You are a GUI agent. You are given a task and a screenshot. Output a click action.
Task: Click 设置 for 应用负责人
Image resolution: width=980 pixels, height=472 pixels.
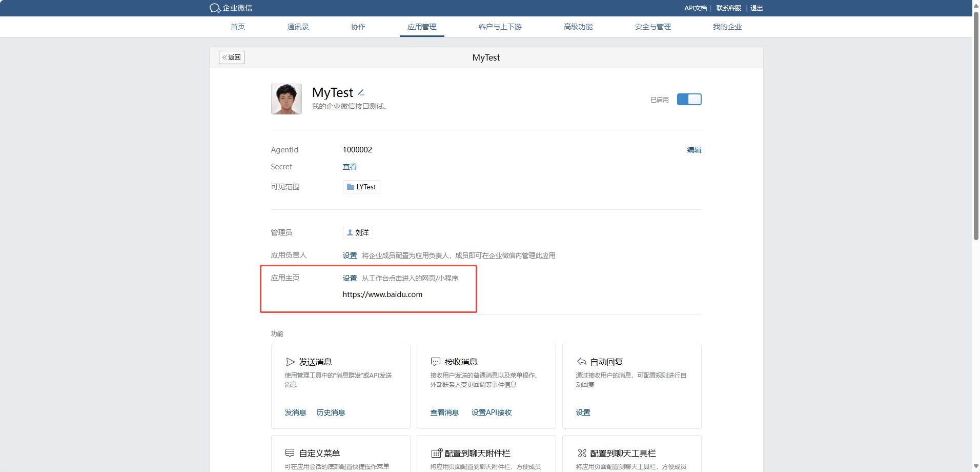350,255
